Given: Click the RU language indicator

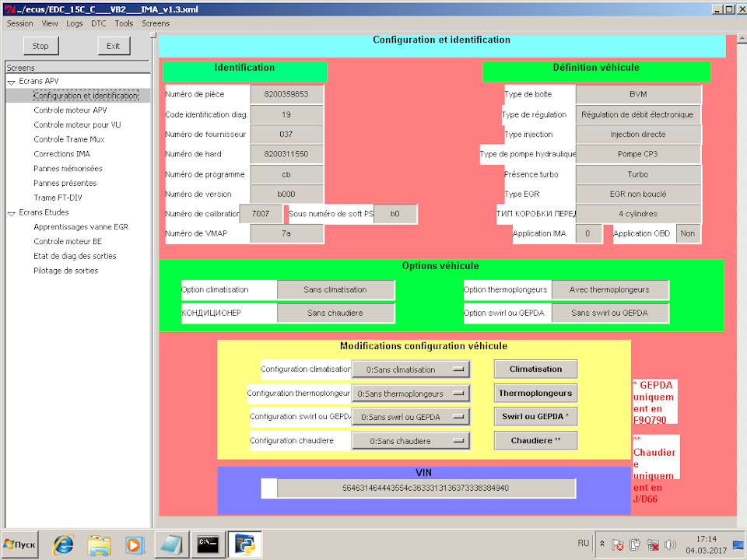Looking at the screenshot, I should tap(583, 543).
